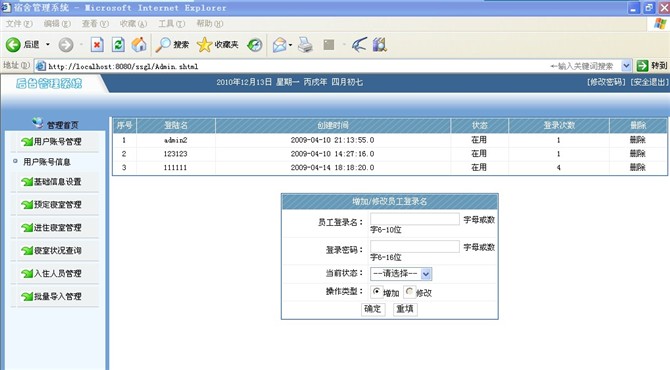The height and width of the screenshot is (370, 670).
Task: Expand address bar history dropdown
Action: 626,65
